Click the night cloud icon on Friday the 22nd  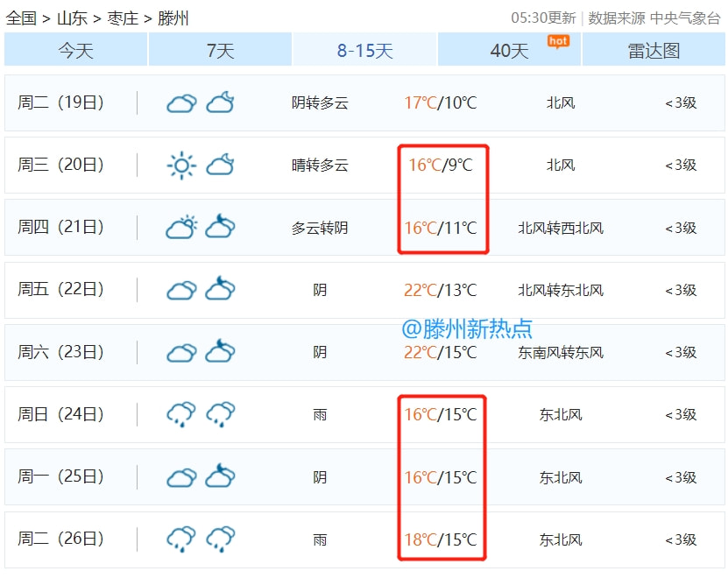[x=220, y=289]
